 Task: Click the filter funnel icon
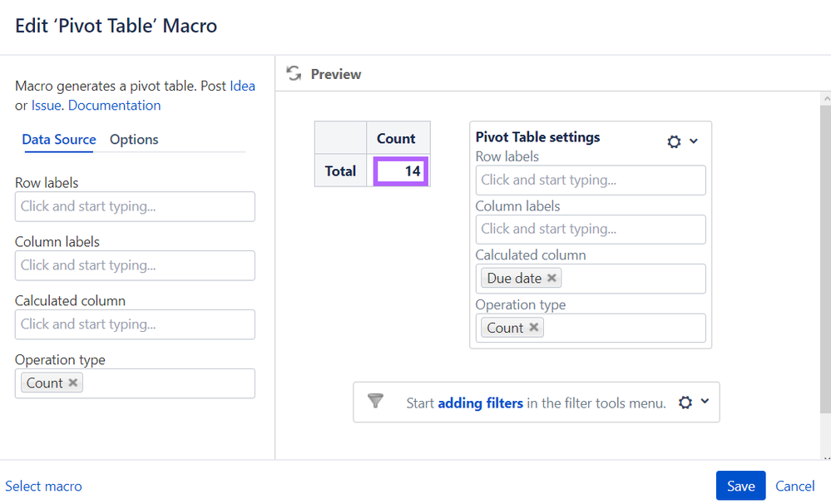click(376, 402)
